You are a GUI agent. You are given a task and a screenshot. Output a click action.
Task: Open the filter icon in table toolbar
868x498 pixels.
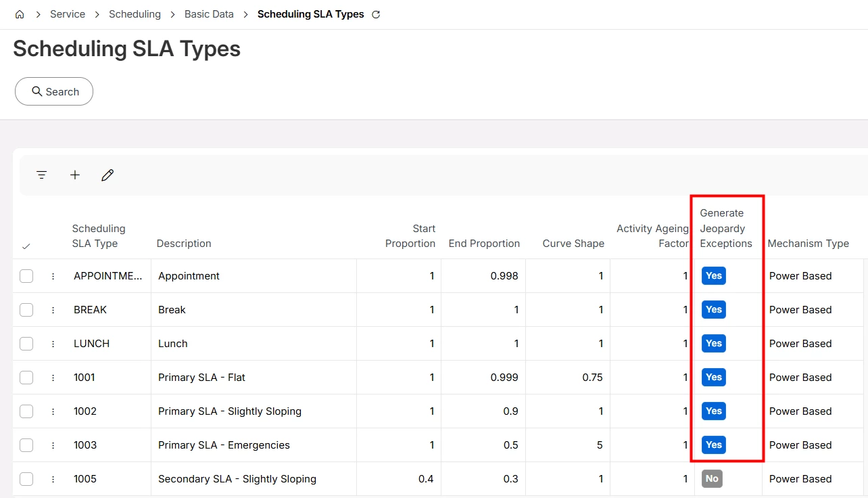(42, 175)
